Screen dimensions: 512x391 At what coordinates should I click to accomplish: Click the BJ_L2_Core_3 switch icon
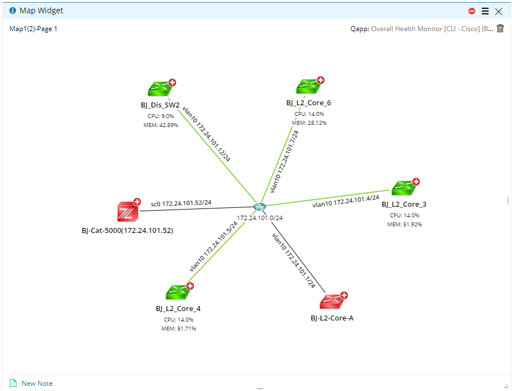[x=404, y=188]
